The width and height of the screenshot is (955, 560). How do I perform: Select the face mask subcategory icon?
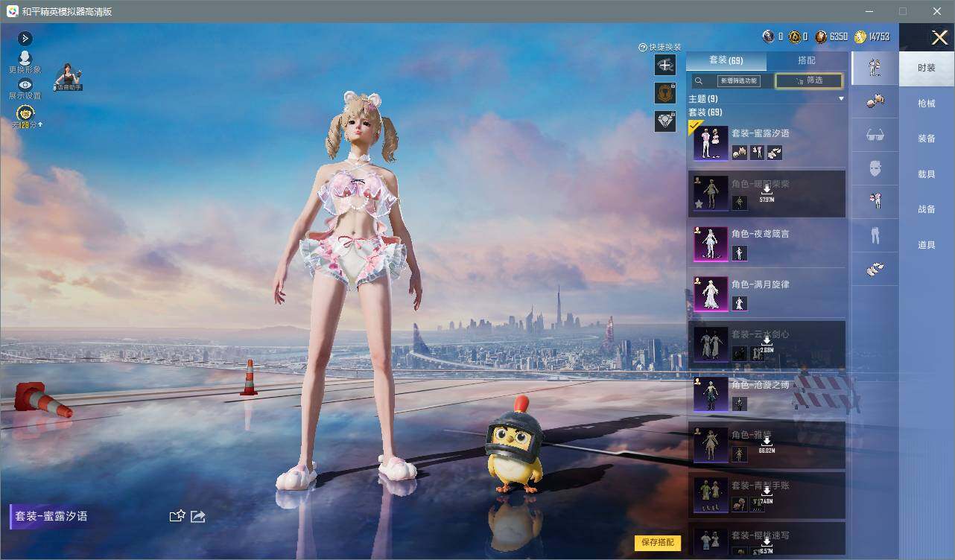pos(875,168)
